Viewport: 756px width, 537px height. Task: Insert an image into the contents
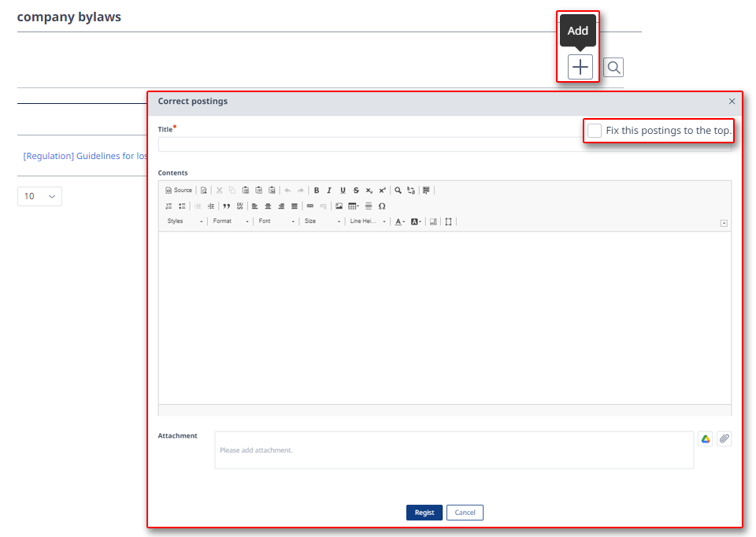tap(339, 206)
